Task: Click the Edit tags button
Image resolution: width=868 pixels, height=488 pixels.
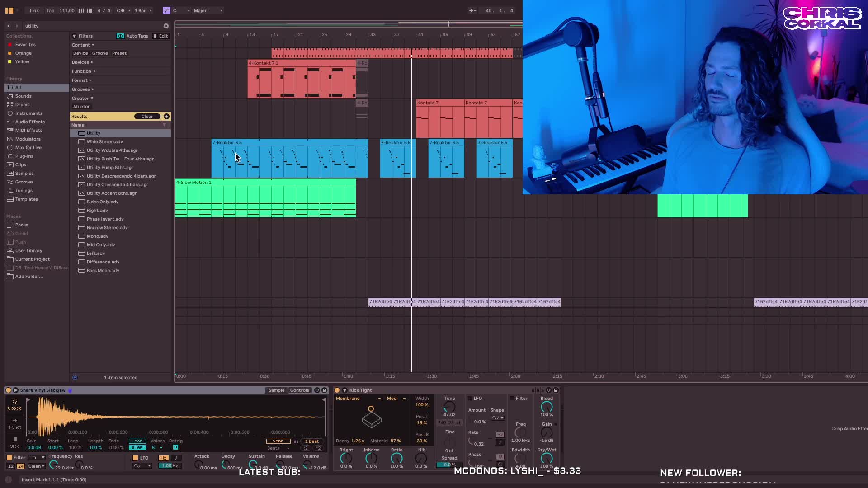Action: (x=161, y=36)
